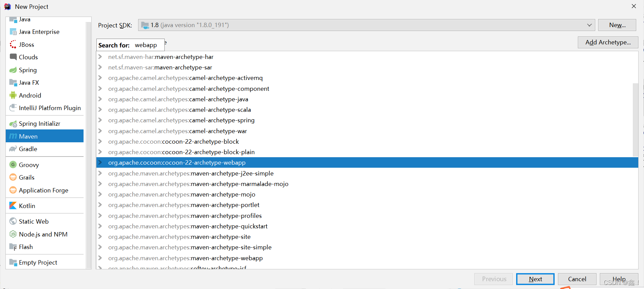
Task: Select Java Enterprise project type
Action: click(45, 32)
